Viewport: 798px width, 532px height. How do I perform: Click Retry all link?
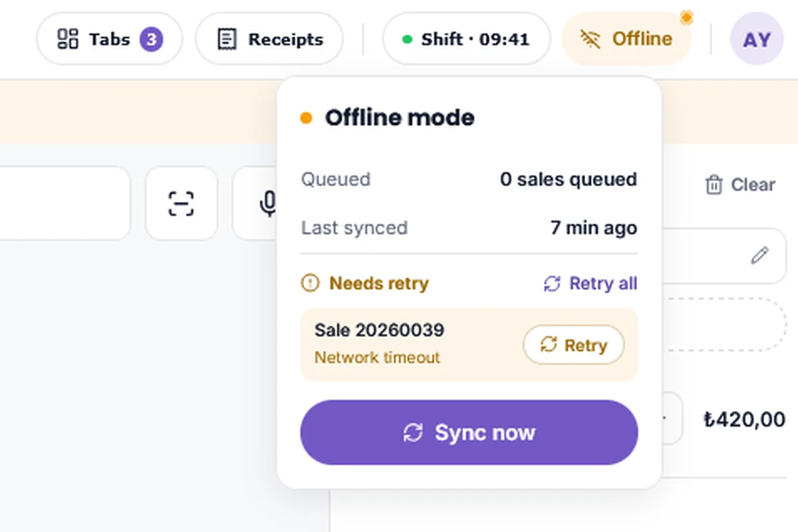coord(591,284)
